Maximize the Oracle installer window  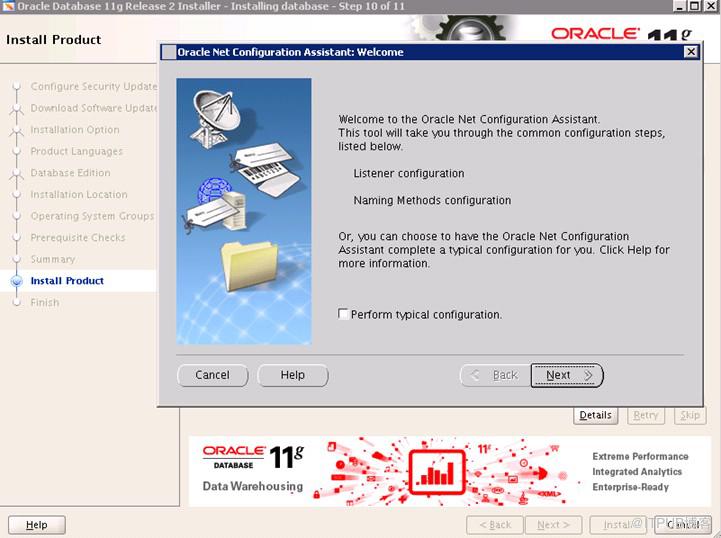[x=695, y=6]
